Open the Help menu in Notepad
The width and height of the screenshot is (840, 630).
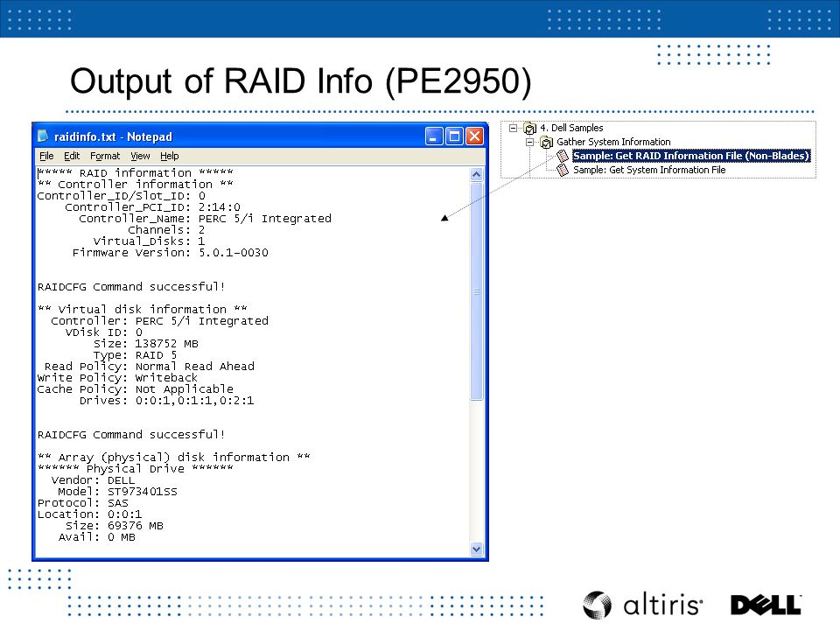pos(169,156)
